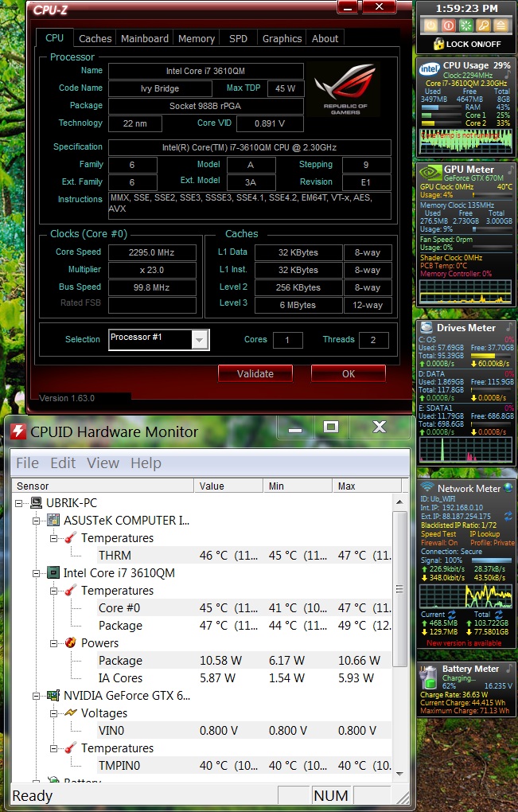Viewport: 518px width, 812px height.
Task: Open the About tab in CPU-Z
Action: [325, 39]
